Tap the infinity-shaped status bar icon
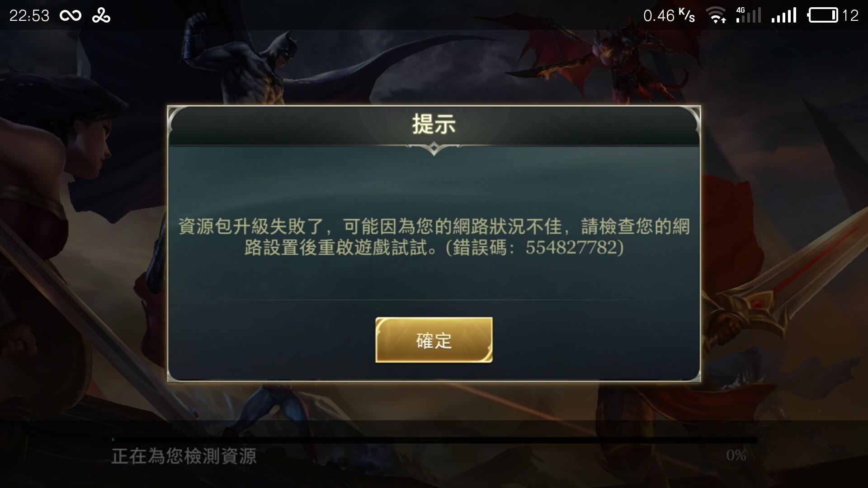The image size is (868, 488). pos(71,16)
